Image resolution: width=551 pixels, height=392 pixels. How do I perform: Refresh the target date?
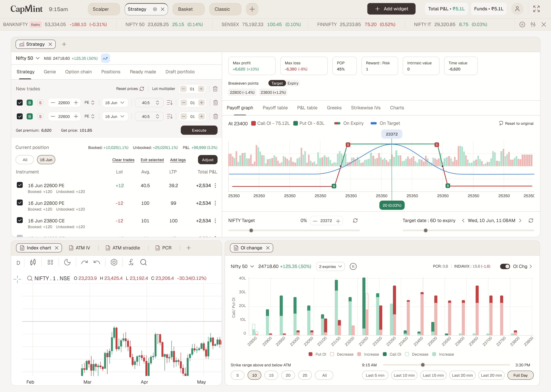tap(531, 220)
